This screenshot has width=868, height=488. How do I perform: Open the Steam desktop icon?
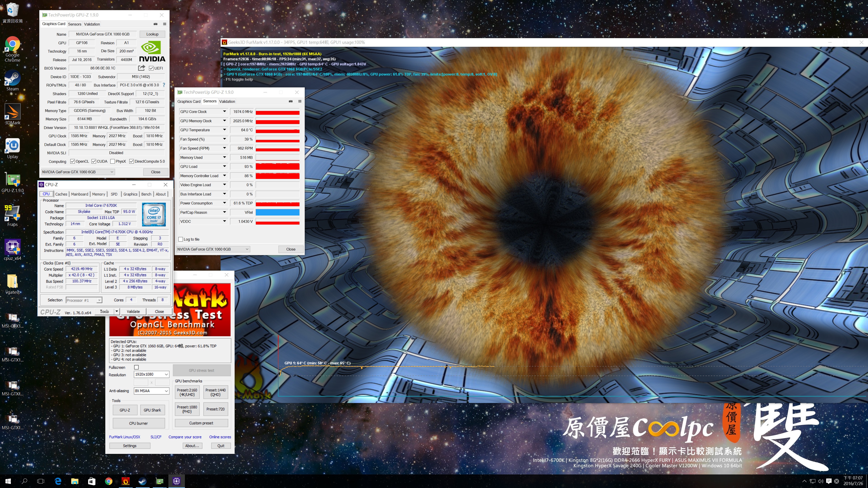12,80
